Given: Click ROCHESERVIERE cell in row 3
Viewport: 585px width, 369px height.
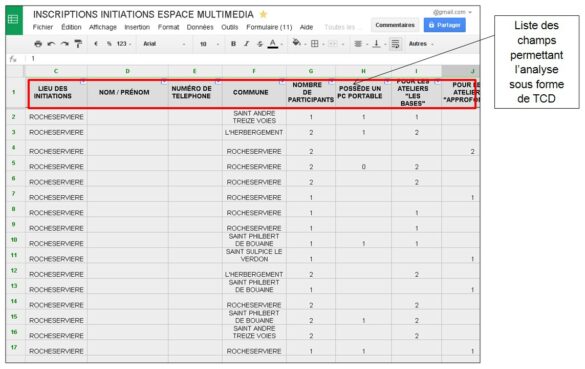Looking at the screenshot, I should point(56,132).
